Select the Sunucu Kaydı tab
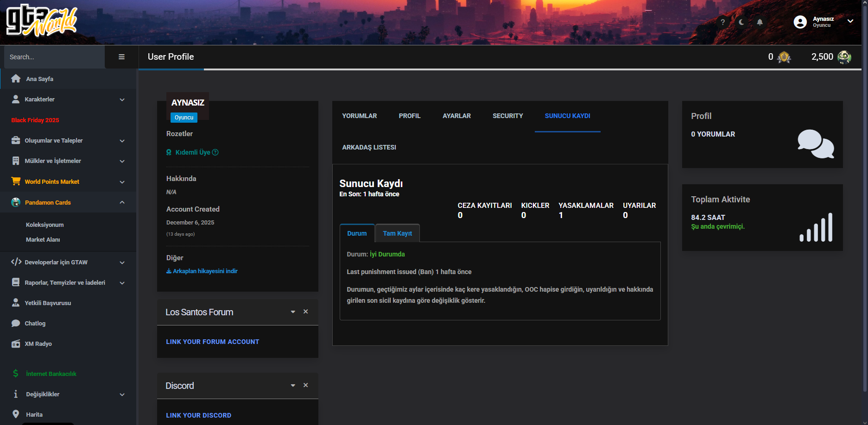The height and width of the screenshot is (425, 868). point(568,116)
